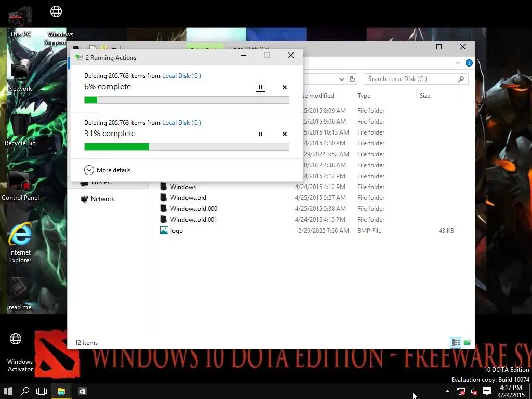Open the taskbar clock showing 4:17 PM

click(x=511, y=391)
